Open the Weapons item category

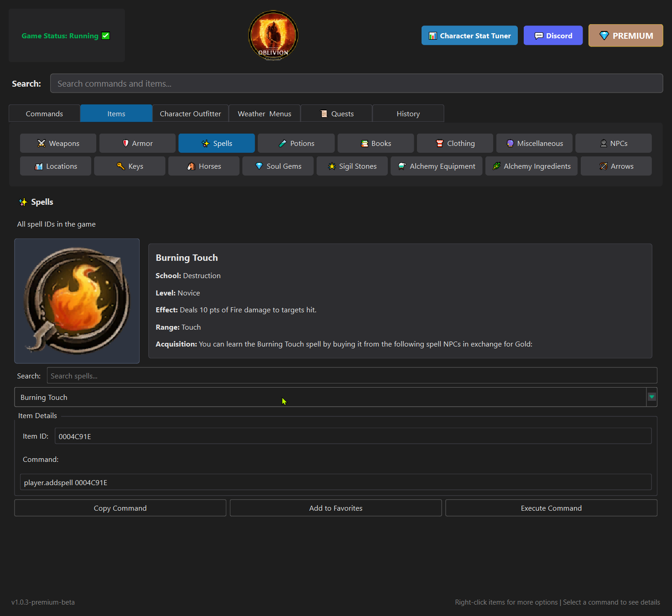click(x=58, y=143)
